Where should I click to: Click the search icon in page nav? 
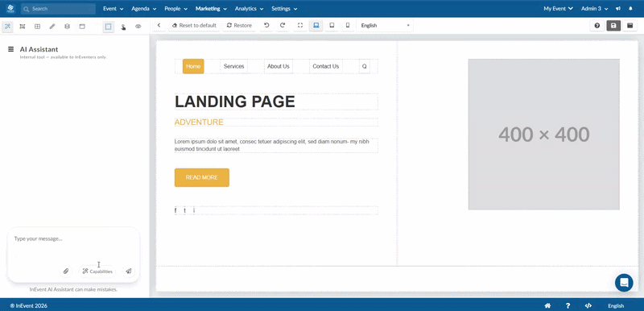(x=365, y=66)
